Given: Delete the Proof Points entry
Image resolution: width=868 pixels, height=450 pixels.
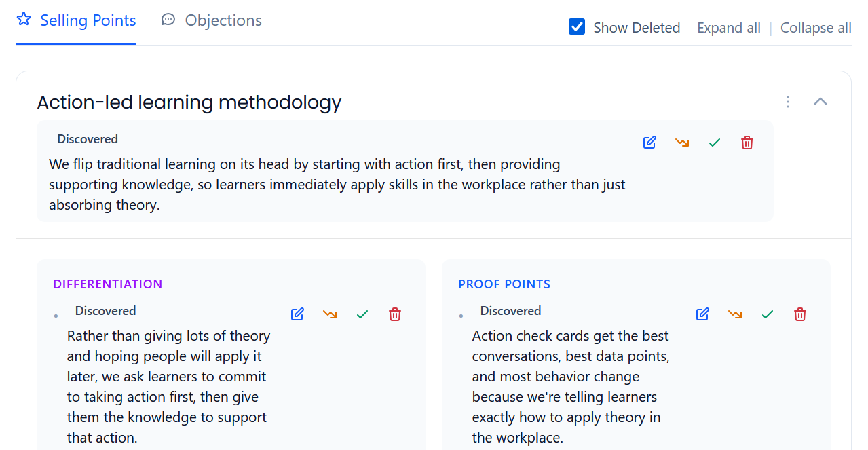Looking at the screenshot, I should click(x=800, y=314).
